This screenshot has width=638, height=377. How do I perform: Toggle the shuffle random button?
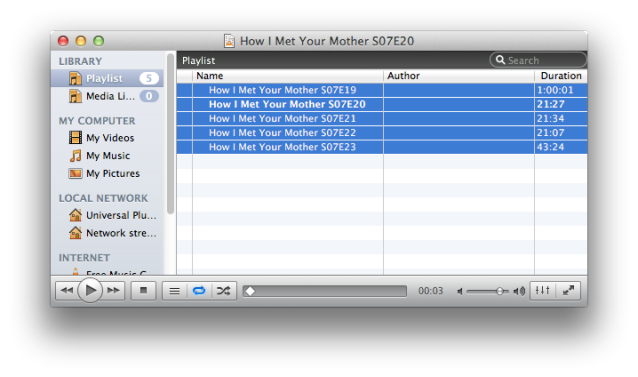click(x=224, y=291)
